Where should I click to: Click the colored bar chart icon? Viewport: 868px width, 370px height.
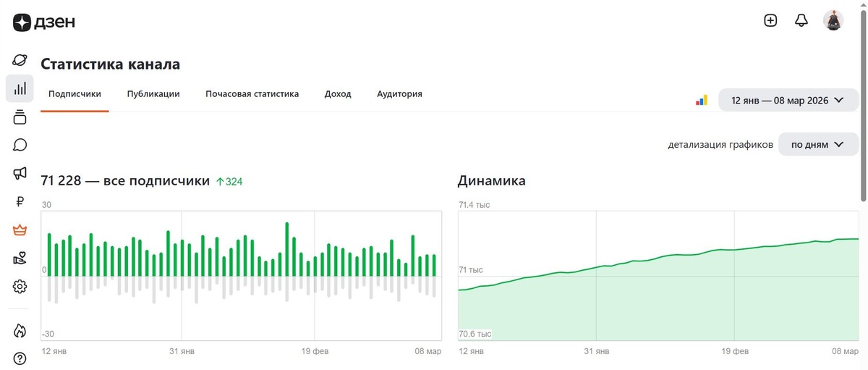(x=702, y=100)
